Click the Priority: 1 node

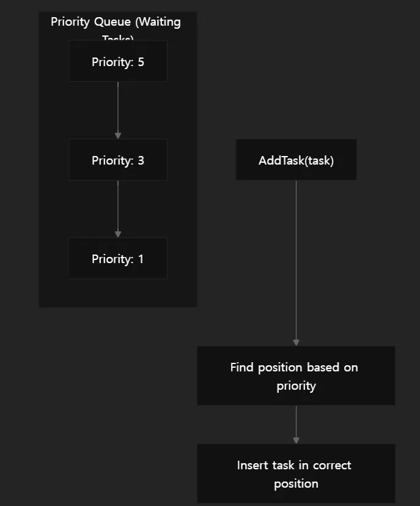118,258
